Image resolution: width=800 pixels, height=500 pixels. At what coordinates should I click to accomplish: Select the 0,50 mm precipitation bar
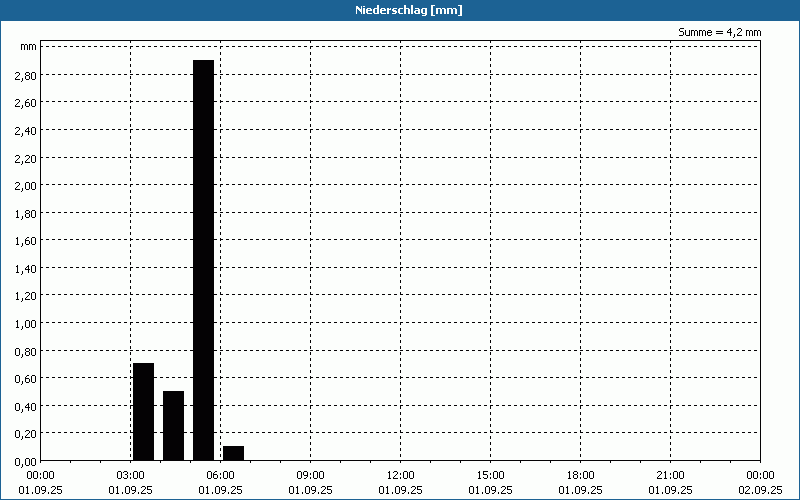coord(173,425)
